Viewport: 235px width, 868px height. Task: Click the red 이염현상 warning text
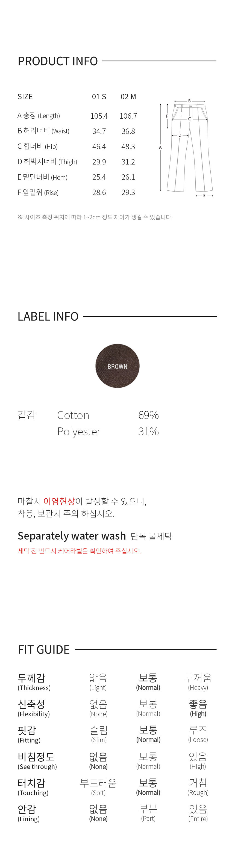(59, 501)
